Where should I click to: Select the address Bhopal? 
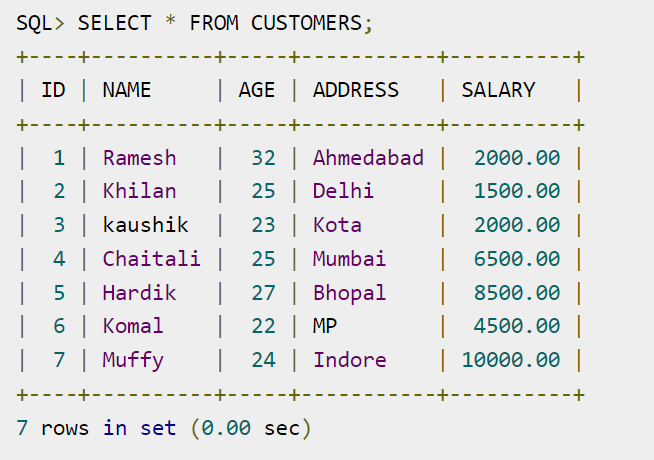pos(350,293)
